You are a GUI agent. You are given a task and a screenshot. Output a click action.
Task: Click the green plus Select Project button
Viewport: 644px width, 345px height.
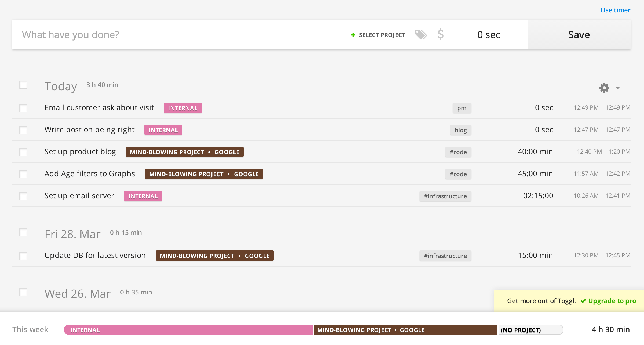coord(378,35)
